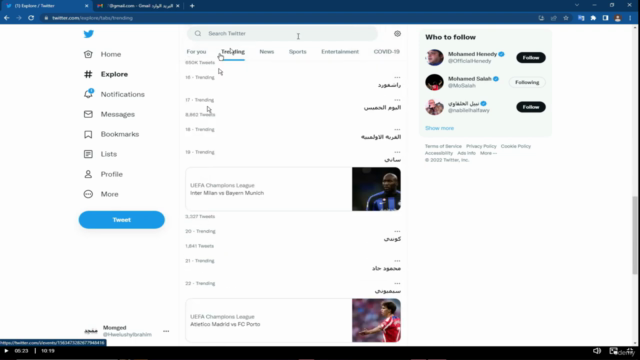Image resolution: width=640 pixels, height=360 pixels.
Task: Open the browser extensions puzzle icon
Action: (593, 18)
